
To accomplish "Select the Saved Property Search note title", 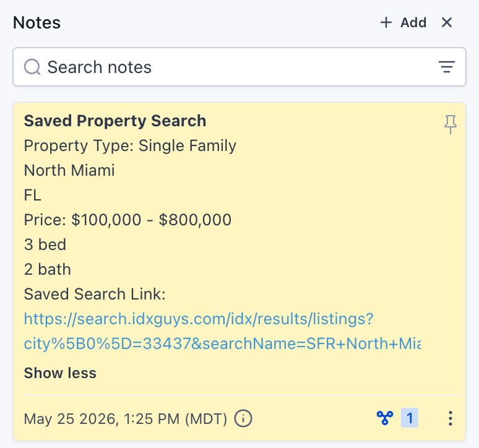I will (x=115, y=121).
